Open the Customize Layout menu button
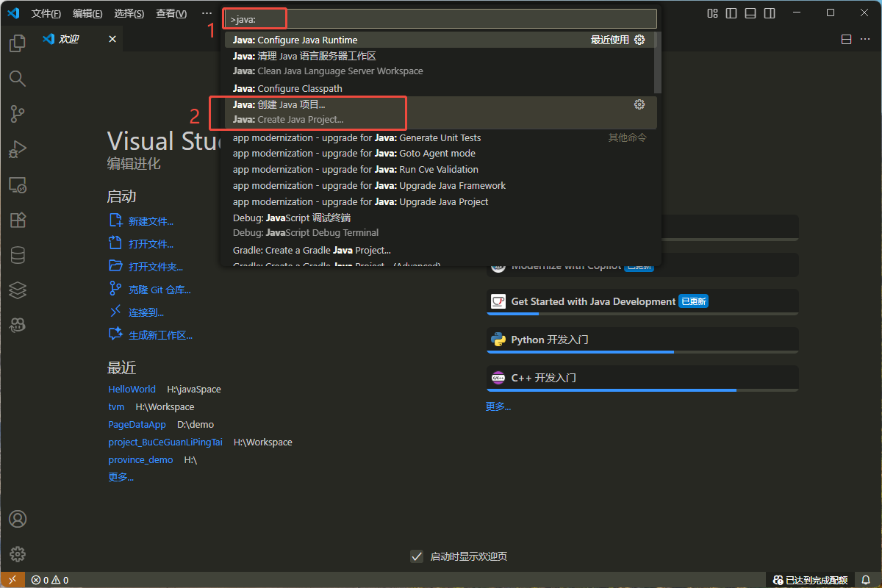The image size is (882, 588). 711,13
